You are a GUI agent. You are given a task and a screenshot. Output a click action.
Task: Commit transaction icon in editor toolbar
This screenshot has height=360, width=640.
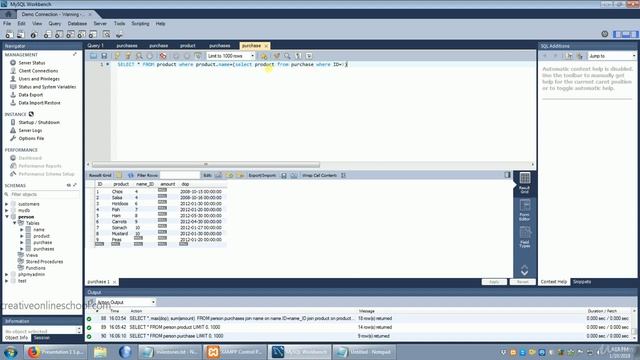[x=176, y=56]
